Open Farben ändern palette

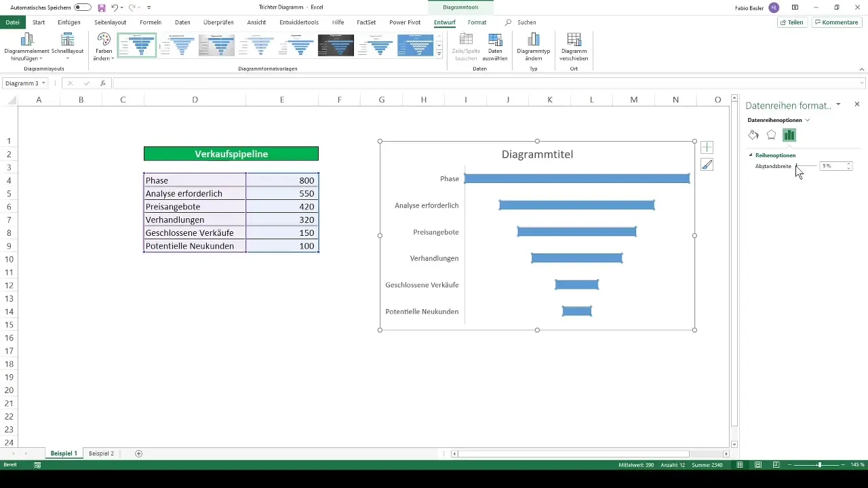coord(104,46)
